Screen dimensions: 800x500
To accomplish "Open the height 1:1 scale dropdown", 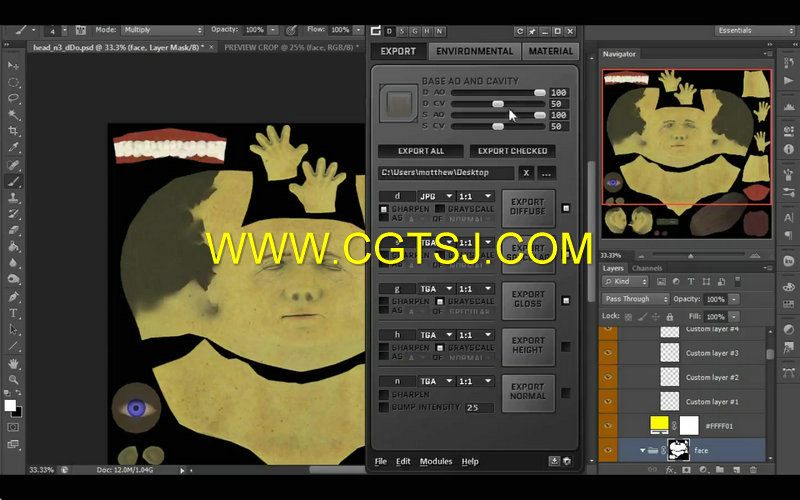I will pyautogui.click(x=475, y=335).
